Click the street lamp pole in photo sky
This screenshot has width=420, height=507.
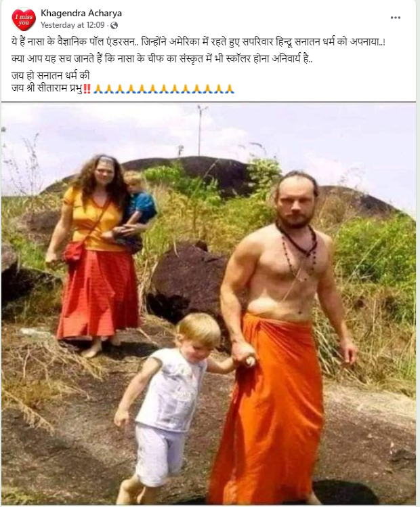[201, 130]
